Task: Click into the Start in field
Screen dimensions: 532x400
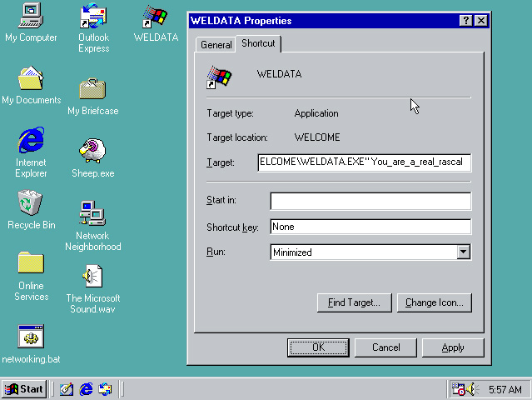Action: (x=370, y=201)
